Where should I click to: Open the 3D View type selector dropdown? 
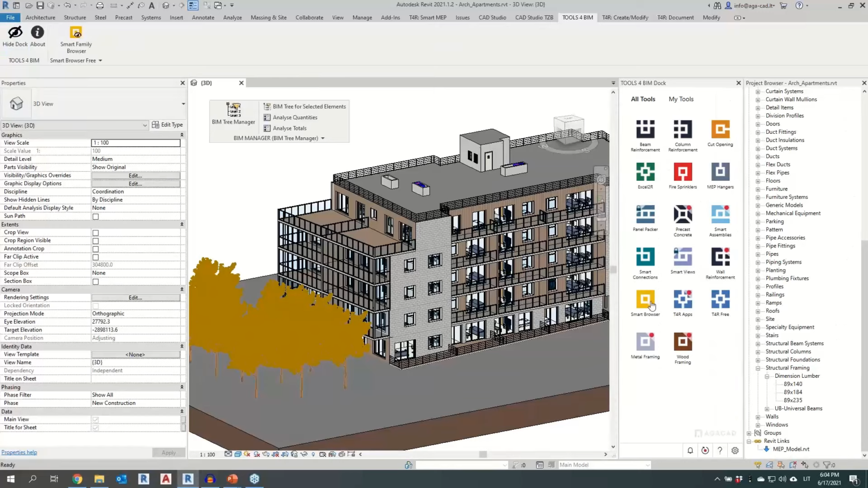tap(183, 104)
